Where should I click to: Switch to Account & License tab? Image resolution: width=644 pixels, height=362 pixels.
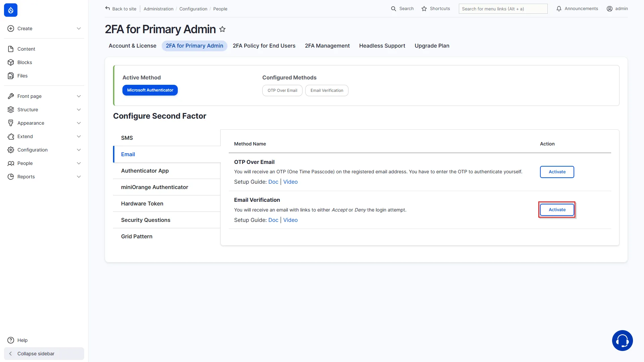[x=132, y=46]
